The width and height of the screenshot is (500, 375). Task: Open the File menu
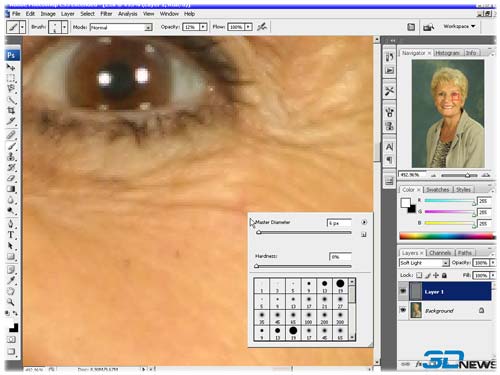click(x=16, y=14)
